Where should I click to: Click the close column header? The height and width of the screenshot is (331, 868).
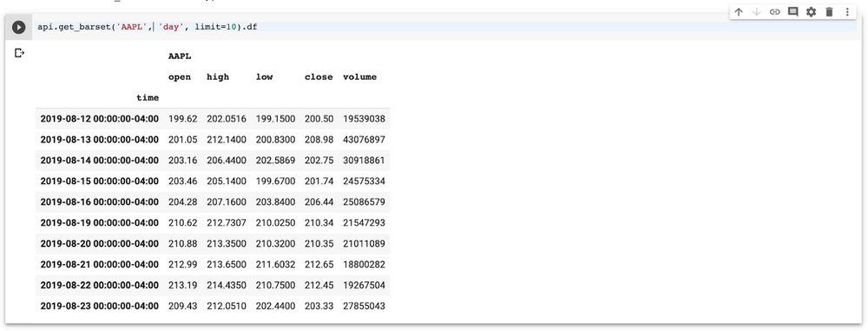click(x=319, y=77)
